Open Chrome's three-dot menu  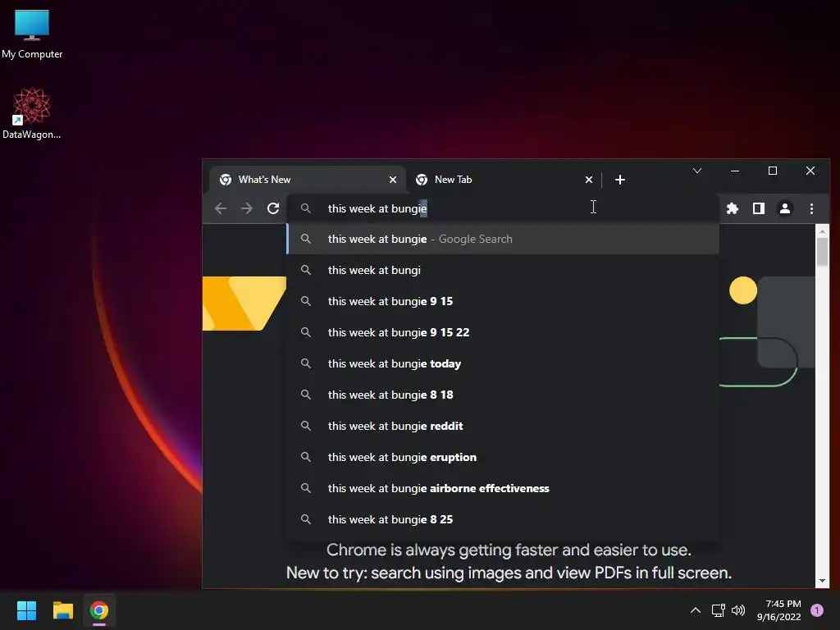coord(811,208)
